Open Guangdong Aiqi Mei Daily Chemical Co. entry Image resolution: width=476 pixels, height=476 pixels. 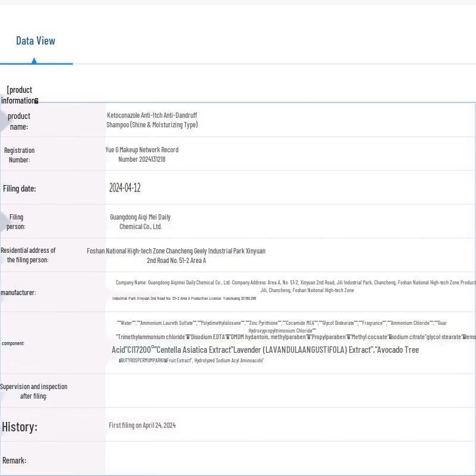(x=140, y=221)
